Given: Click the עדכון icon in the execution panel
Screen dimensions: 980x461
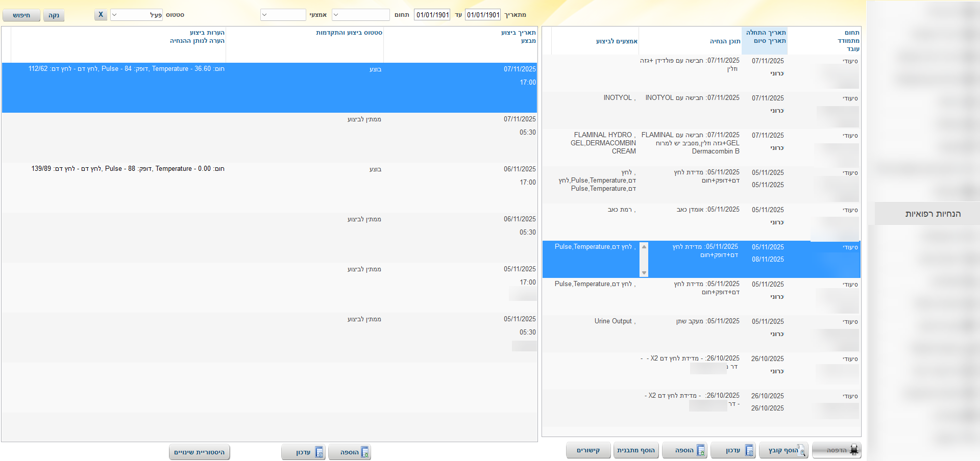Looking at the screenshot, I should (319, 452).
